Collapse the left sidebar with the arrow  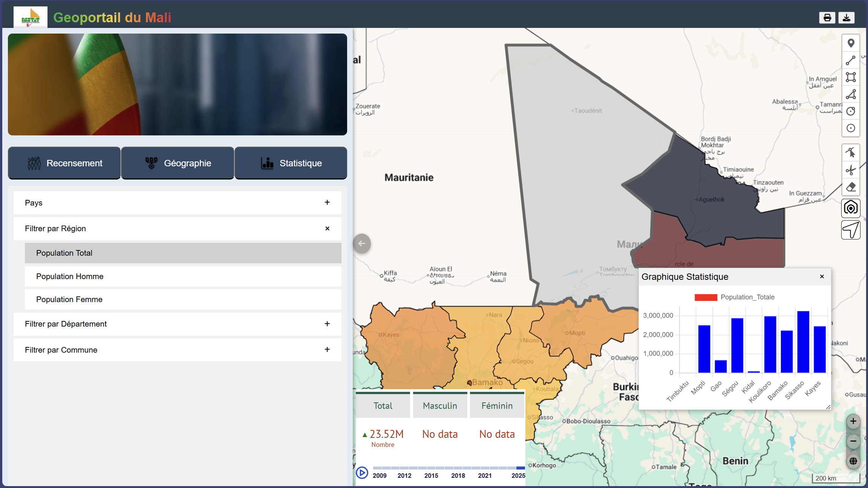coord(361,244)
